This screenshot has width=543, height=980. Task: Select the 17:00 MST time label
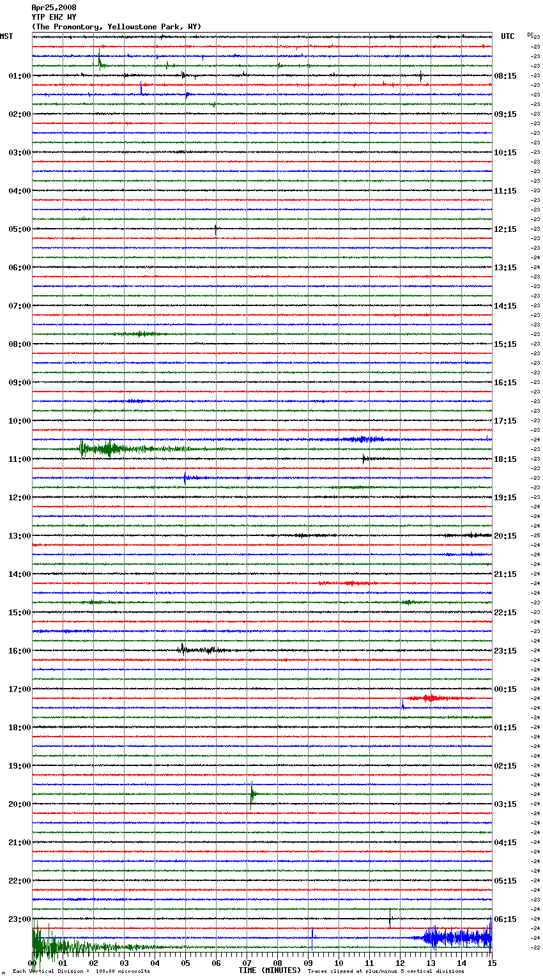(19, 689)
